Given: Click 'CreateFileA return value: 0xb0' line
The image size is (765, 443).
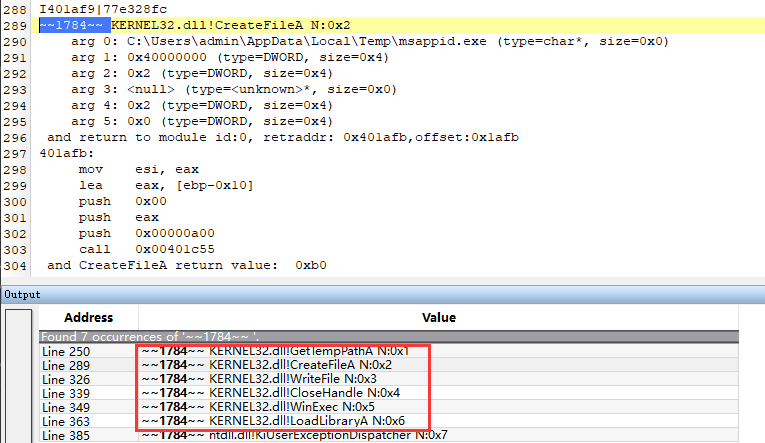Looking at the screenshot, I should tap(187, 265).
